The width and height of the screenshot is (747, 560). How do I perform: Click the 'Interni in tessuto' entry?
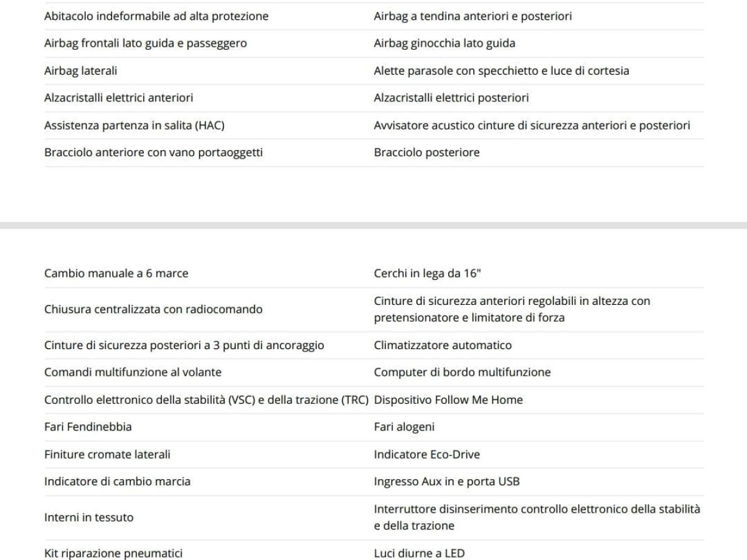tap(89, 518)
